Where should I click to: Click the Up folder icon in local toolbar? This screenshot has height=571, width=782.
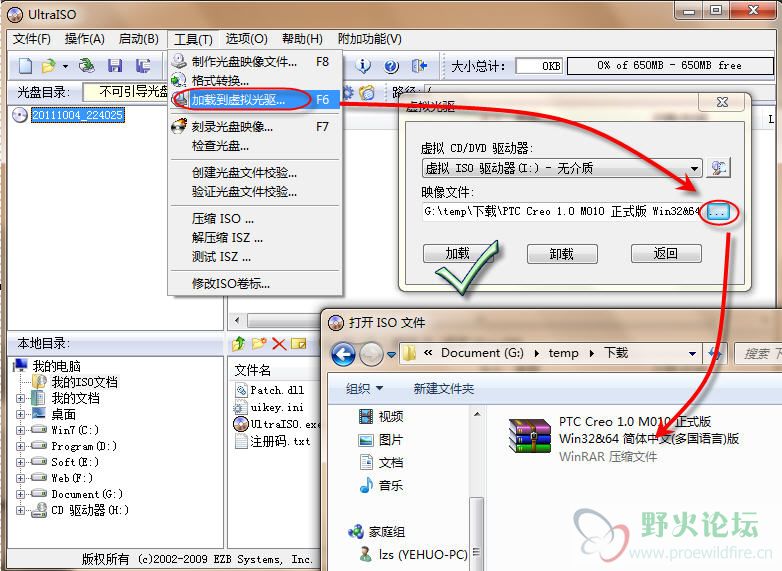point(239,344)
